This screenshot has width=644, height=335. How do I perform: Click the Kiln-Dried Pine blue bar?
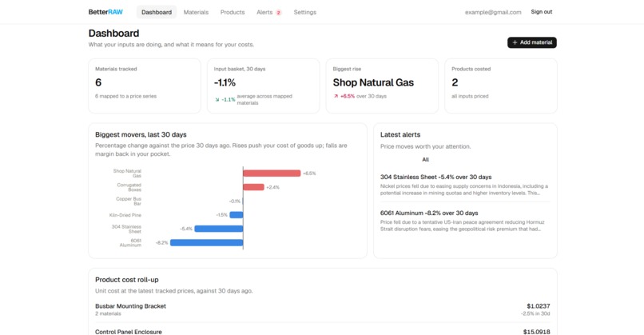237,214
